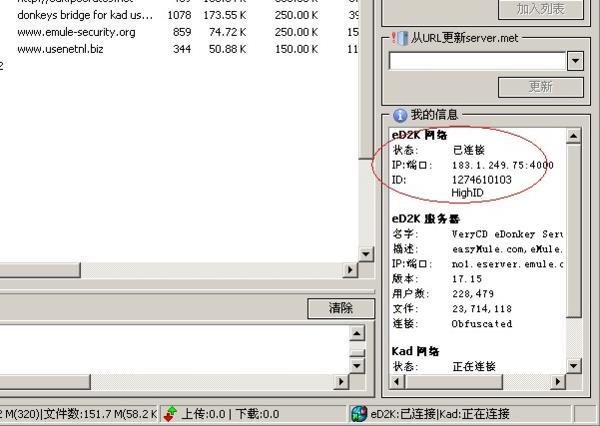Click the right arrow of server list scrollbar
The width and height of the screenshot is (600, 426).
tap(349, 270)
